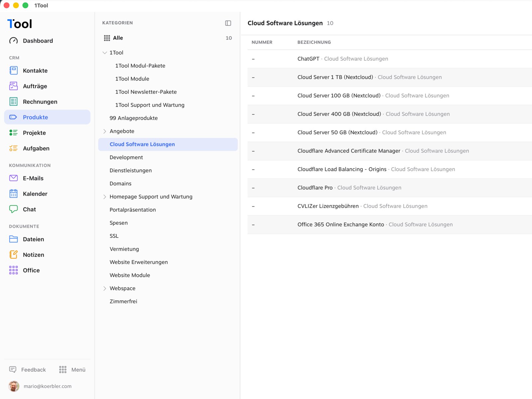The height and width of the screenshot is (399, 532).
Task: Click the Rechnungen invoice icon
Action: (x=14, y=102)
